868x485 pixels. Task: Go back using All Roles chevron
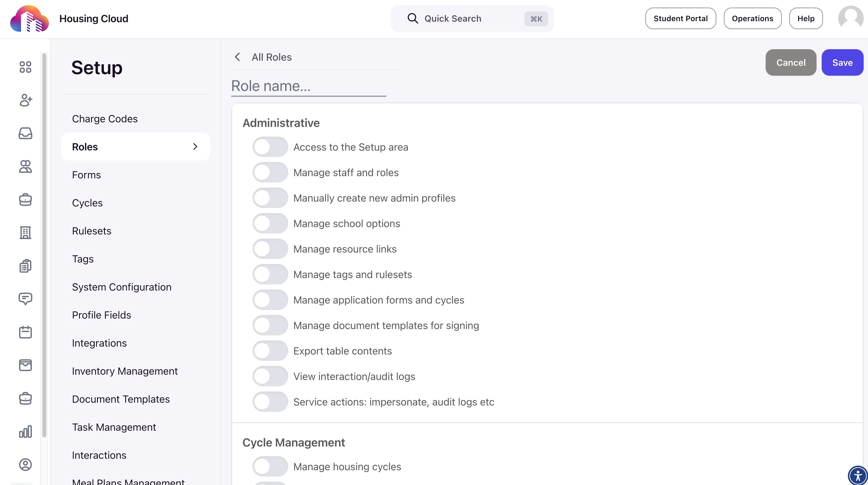(x=238, y=57)
